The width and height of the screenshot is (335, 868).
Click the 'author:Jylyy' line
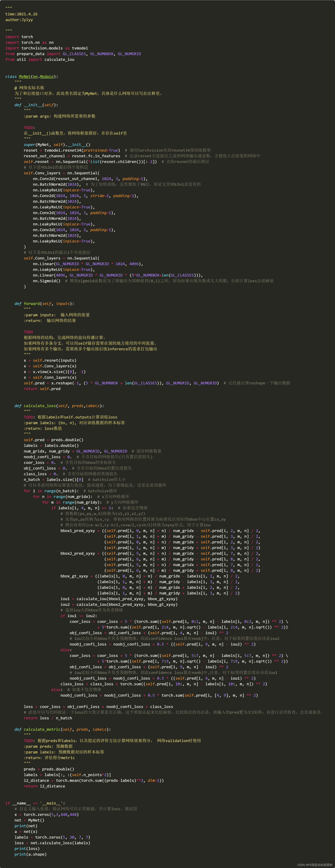19,20
